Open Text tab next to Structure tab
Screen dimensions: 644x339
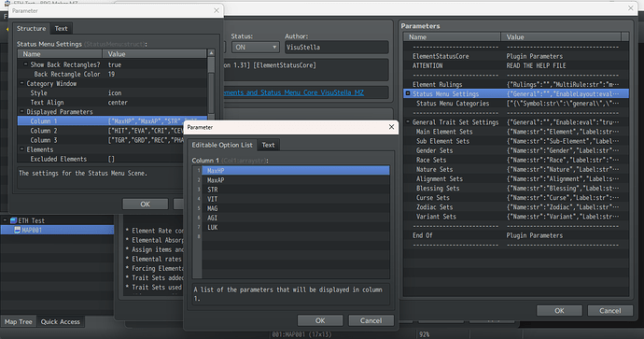tap(62, 28)
